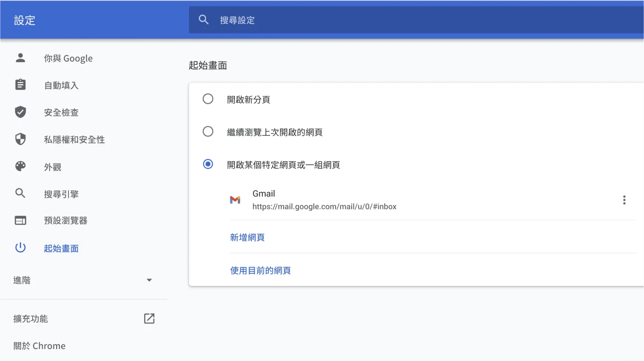Open the three-dot menu beside Gmail
The width and height of the screenshot is (644, 361).
point(624,200)
